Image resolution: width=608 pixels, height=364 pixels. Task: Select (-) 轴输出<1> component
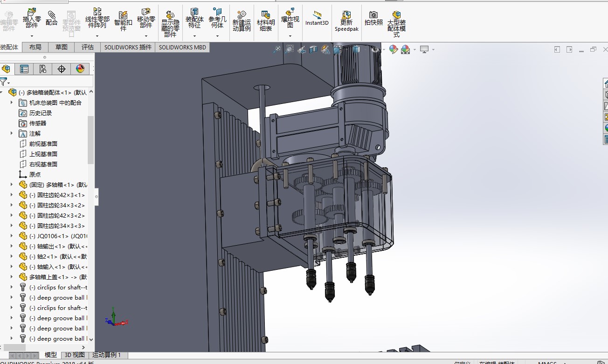pos(53,246)
